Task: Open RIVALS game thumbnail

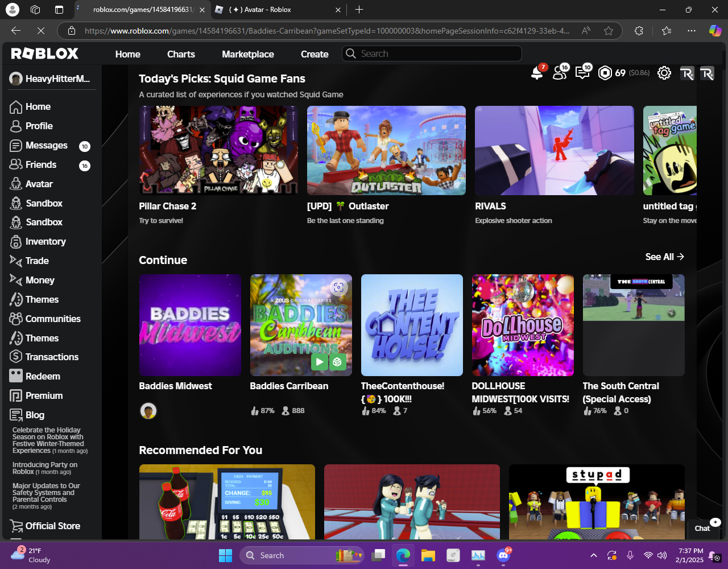Action: click(x=555, y=151)
